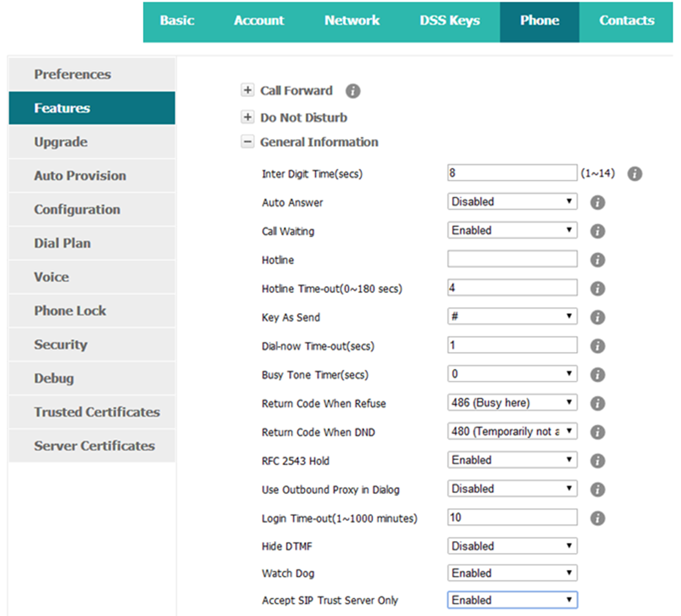
Task: Click the info icon for Inter Digit Time
Action: coord(634,174)
